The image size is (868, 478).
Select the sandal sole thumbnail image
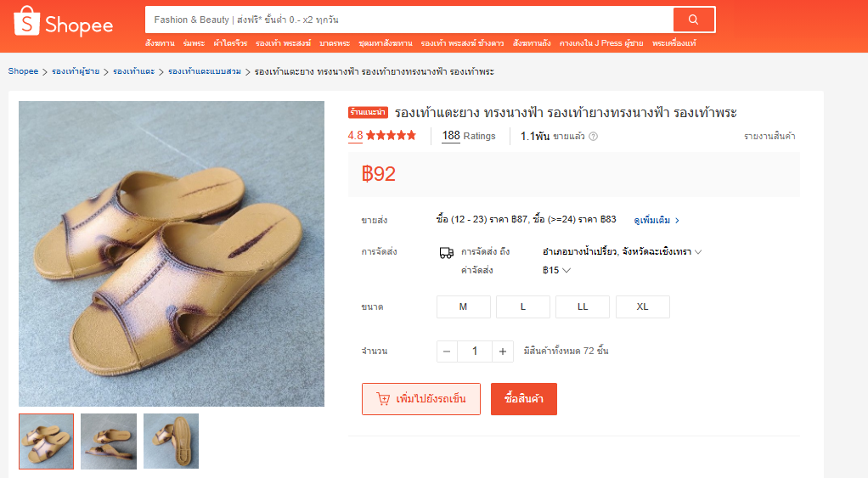coord(171,441)
